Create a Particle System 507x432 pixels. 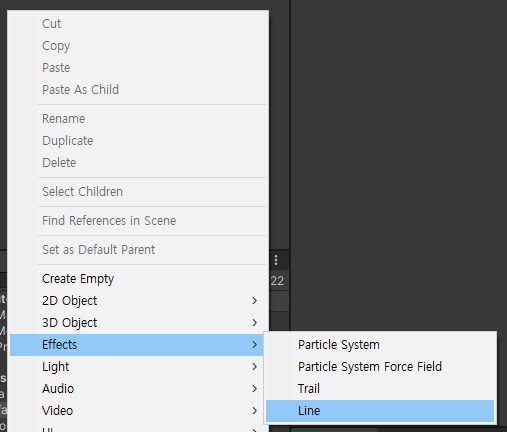point(380,345)
